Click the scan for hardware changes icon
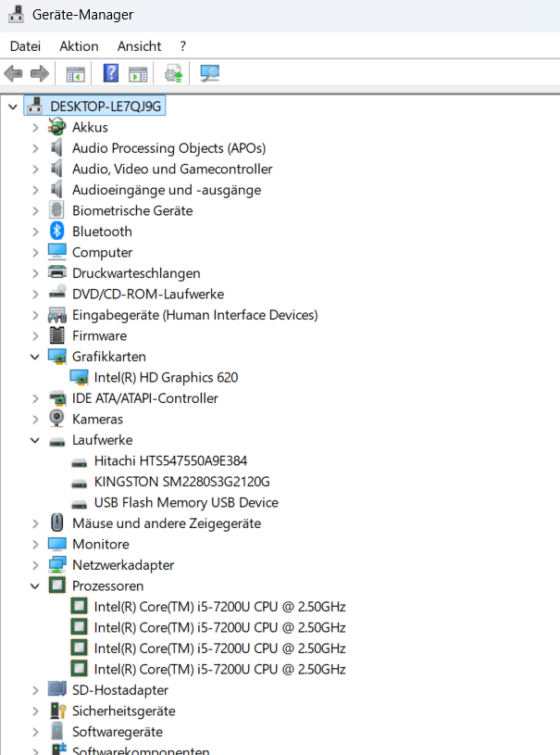 [x=210, y=74]
